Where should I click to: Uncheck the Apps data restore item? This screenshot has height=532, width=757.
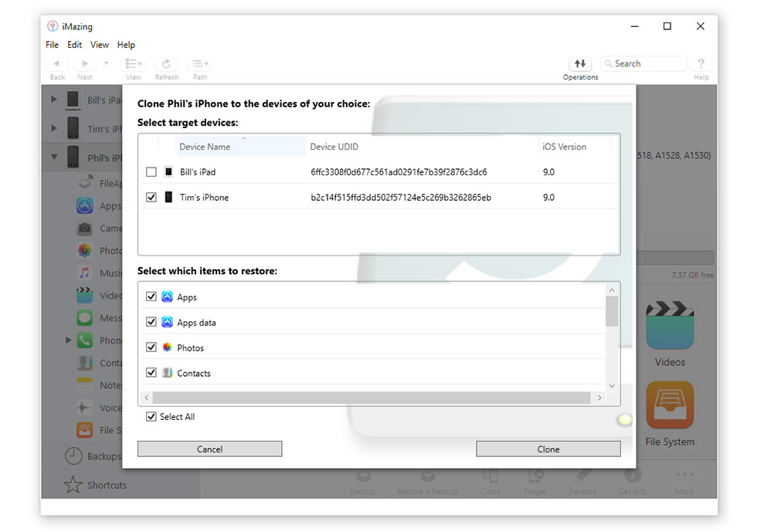151,323
